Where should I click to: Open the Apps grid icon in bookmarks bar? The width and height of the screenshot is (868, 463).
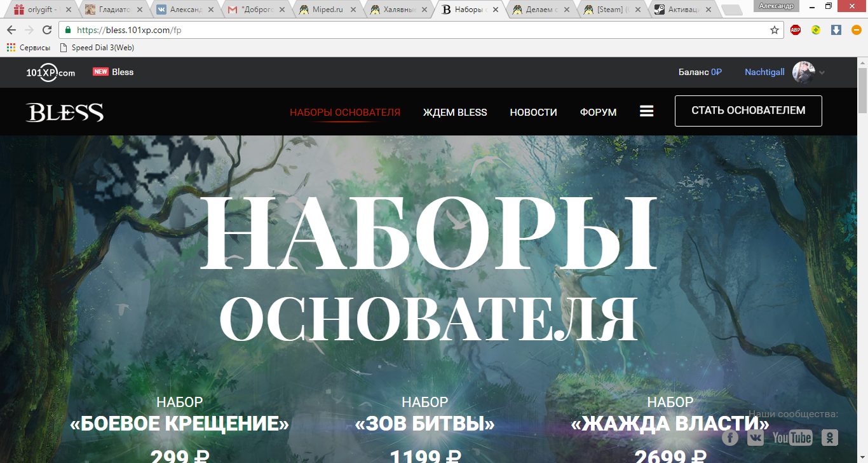click(x=11, y=47)
